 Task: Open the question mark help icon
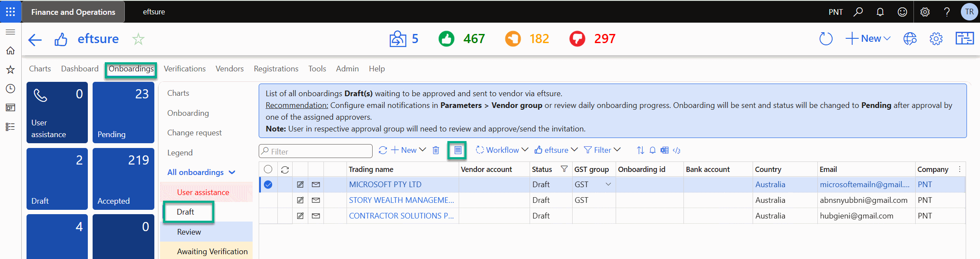coord(947,12)
